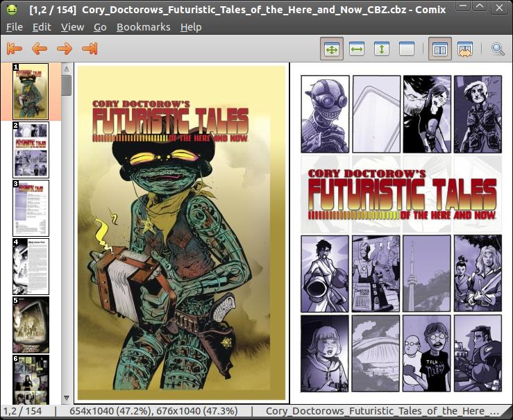Expand the Go menu

pyautogui.click(x=100, y=27)
